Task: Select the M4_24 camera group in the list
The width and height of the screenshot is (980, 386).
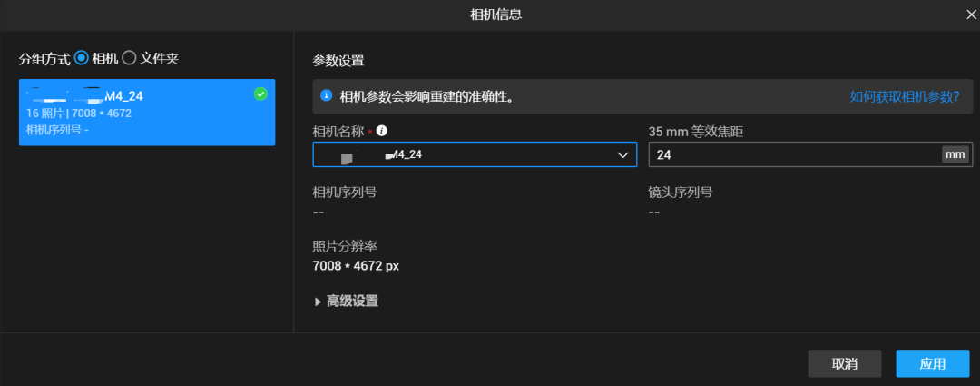Action: click(147, 113)
